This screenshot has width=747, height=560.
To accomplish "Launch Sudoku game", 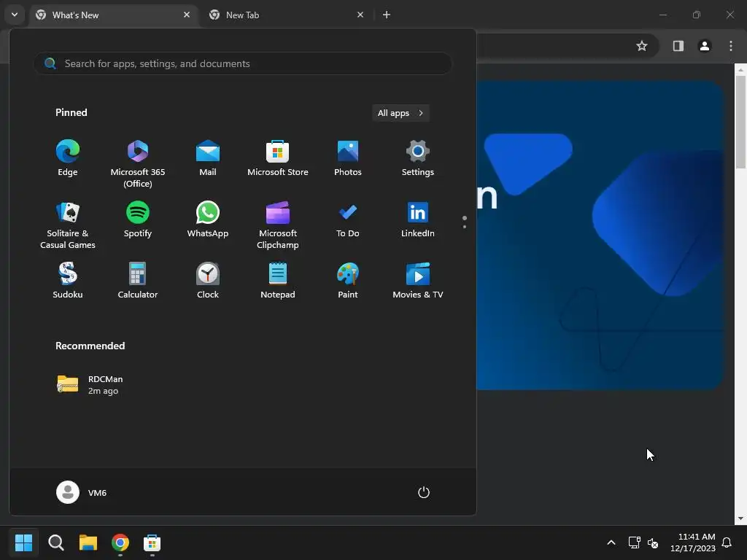I will pos(68,281).
